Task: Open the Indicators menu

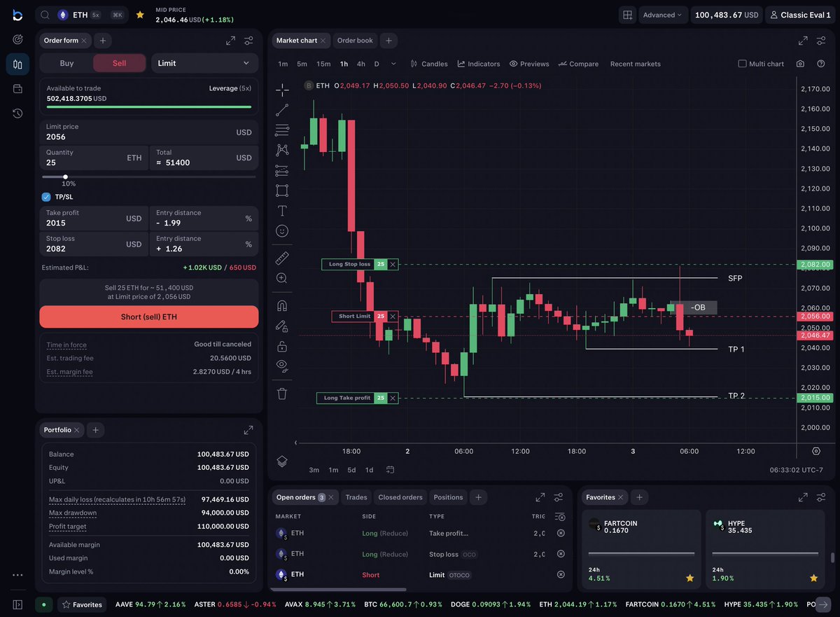Action: tap(479, 64)
